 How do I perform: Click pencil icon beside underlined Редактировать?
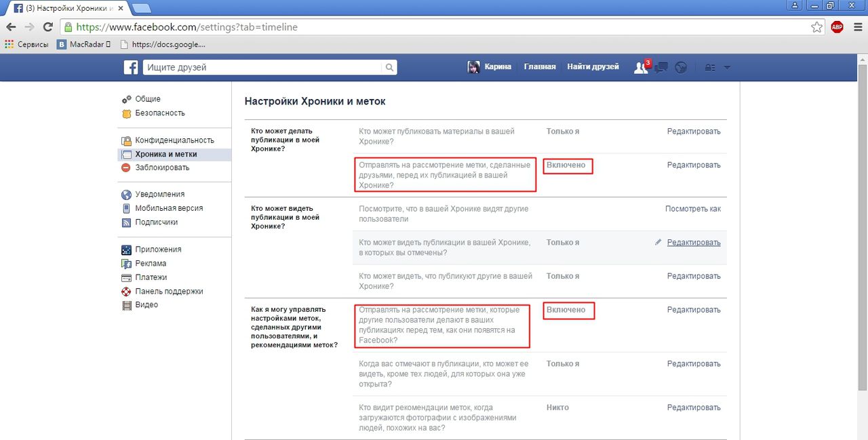pos(658,242)
